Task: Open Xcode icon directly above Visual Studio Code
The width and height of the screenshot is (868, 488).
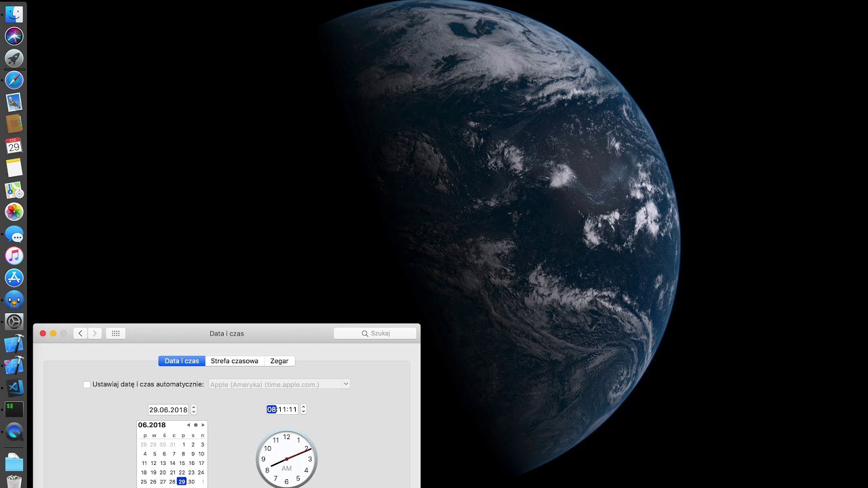Action: point(14,365)
